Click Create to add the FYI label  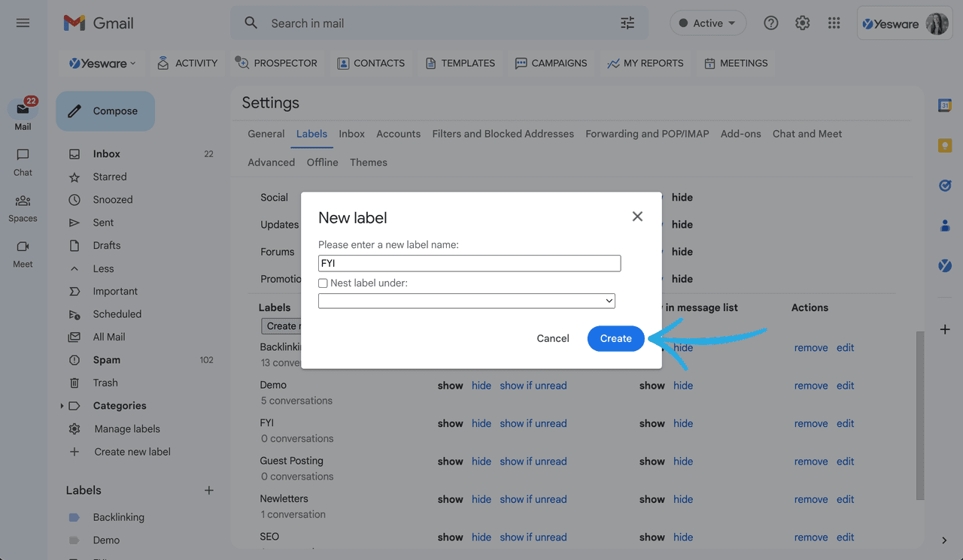(x=615, y=338)
